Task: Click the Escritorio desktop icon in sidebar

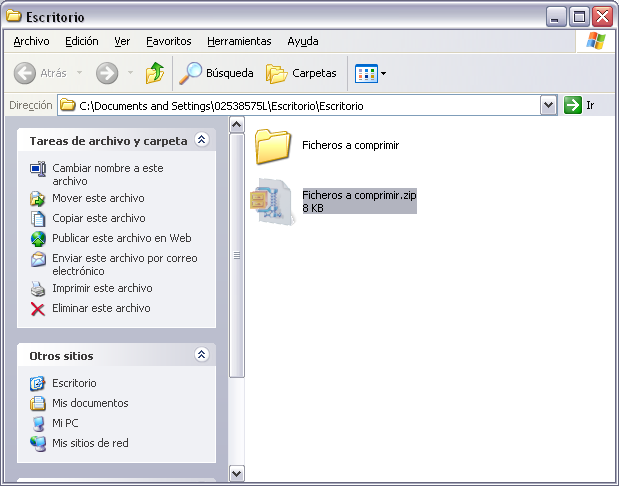Action: [38, 383]
